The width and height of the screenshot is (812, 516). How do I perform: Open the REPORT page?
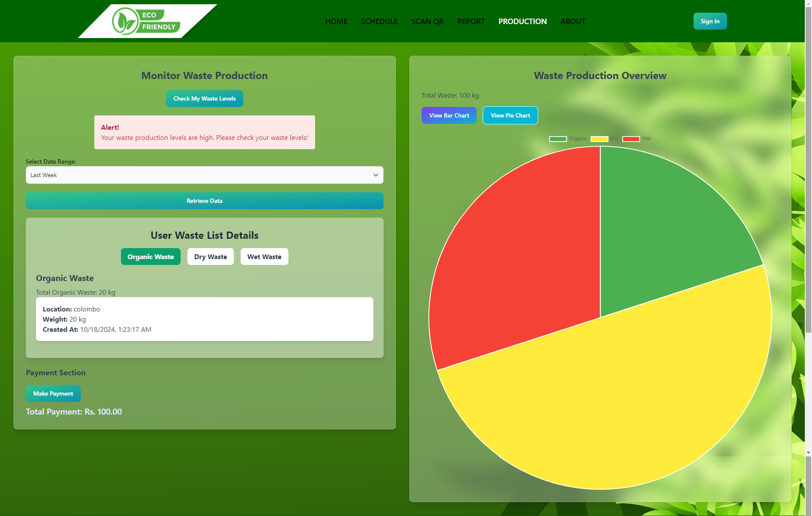(x=471, y=21)
